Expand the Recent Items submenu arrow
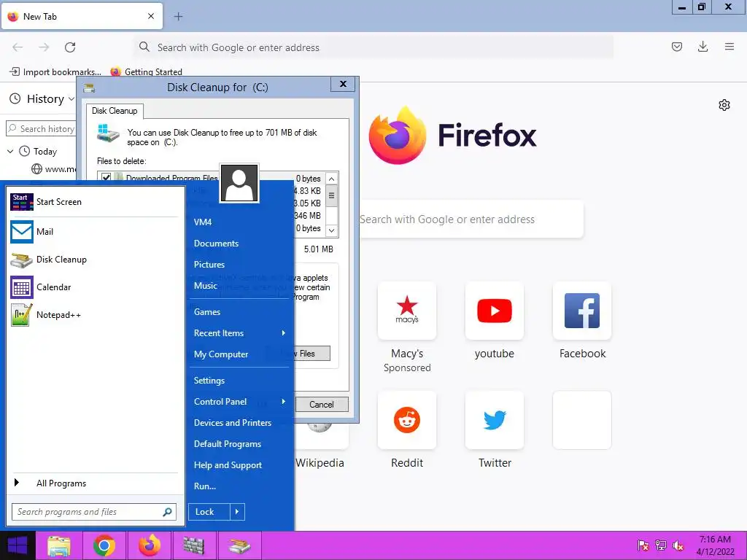This screenshot has height=560, width=747. tap(284, 332)
